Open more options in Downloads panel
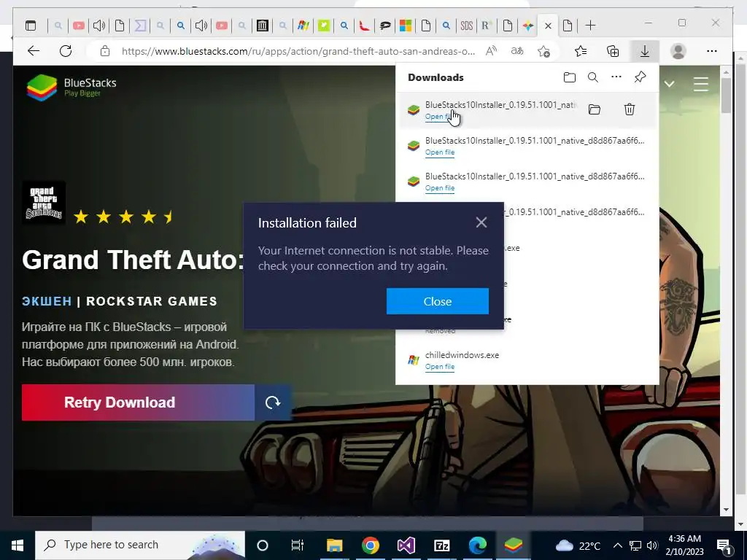The image size is (747, 560). (616, 77)
